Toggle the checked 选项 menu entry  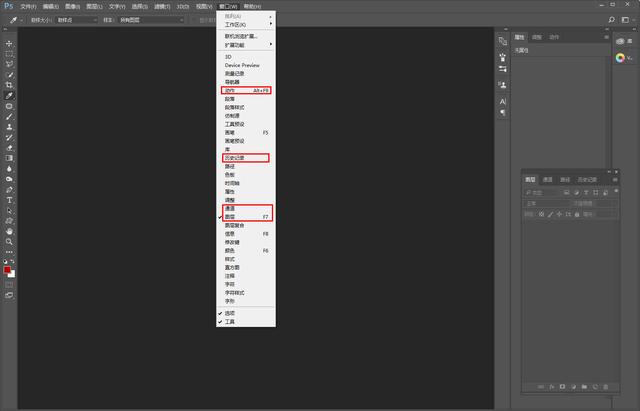pos(246,313)
